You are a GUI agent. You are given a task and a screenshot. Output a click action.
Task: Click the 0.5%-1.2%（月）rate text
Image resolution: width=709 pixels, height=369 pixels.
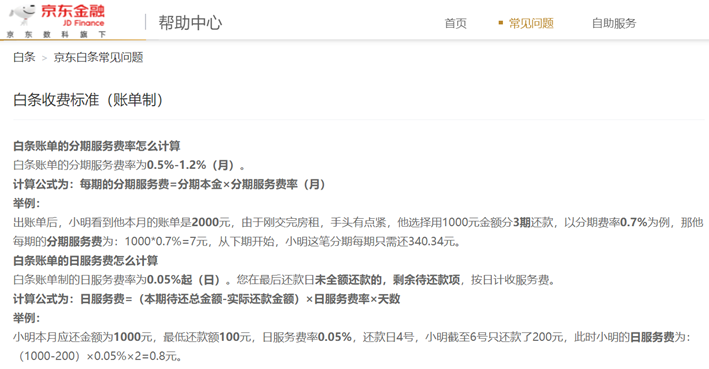pos(191,165)
